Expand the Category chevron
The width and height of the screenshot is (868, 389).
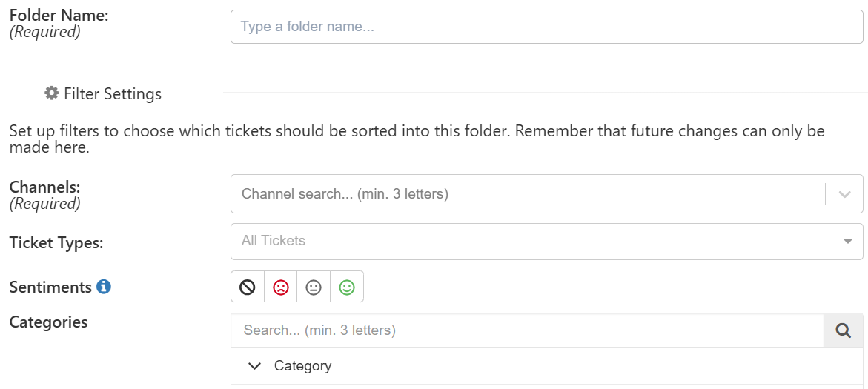[x=255, y=366]
